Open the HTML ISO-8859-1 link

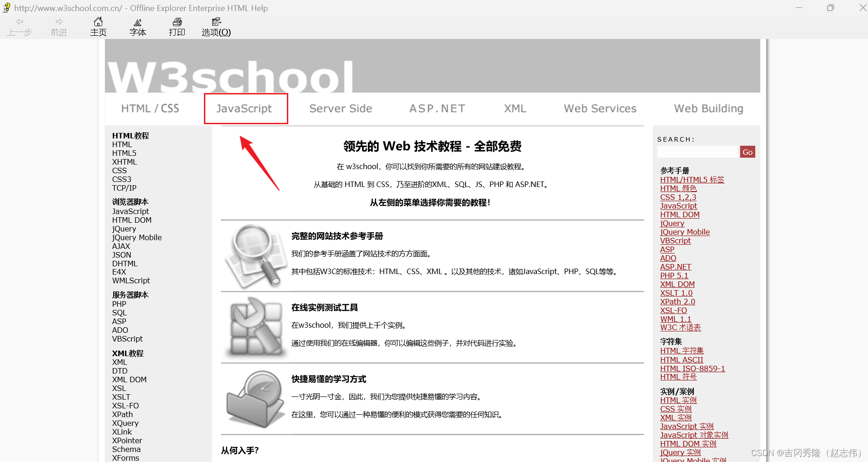692,368
